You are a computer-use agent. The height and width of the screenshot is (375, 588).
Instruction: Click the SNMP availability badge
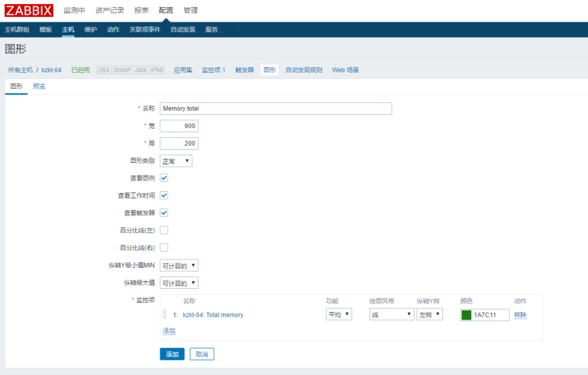(122, 70)
